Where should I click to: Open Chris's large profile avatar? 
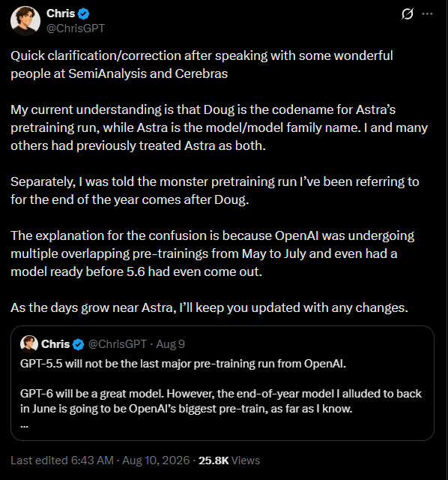25,21
